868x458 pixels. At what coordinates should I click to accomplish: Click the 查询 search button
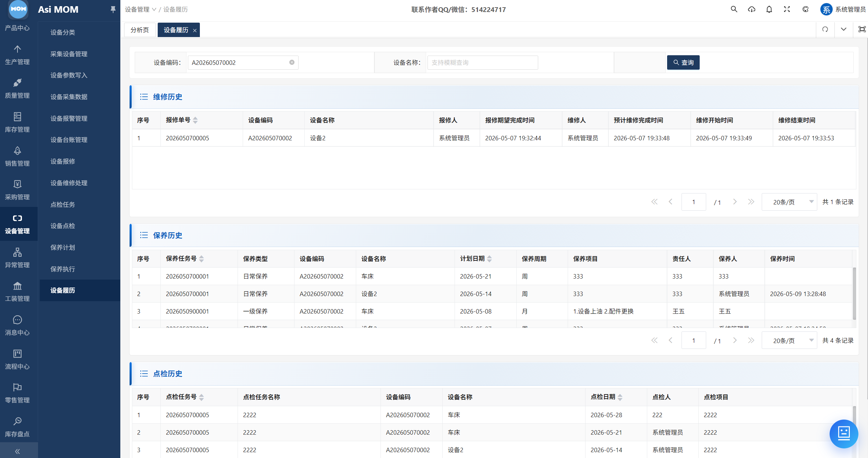[683, 62]
